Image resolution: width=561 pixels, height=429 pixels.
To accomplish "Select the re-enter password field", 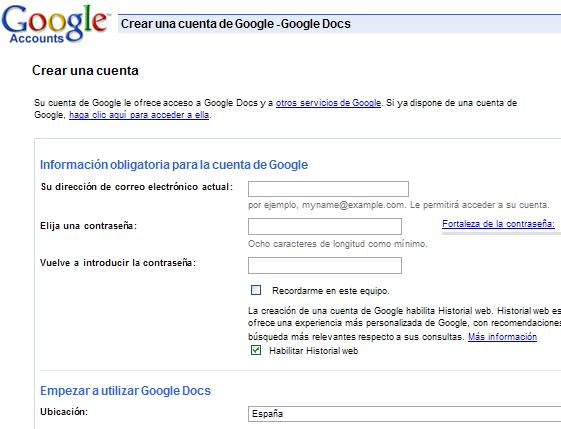I will click(325, 265).
